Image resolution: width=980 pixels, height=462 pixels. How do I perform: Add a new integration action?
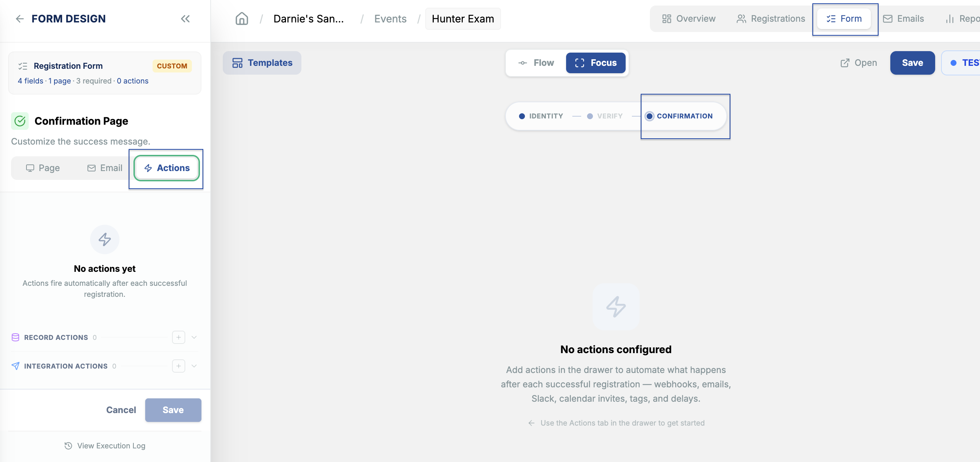coord(178,366)
